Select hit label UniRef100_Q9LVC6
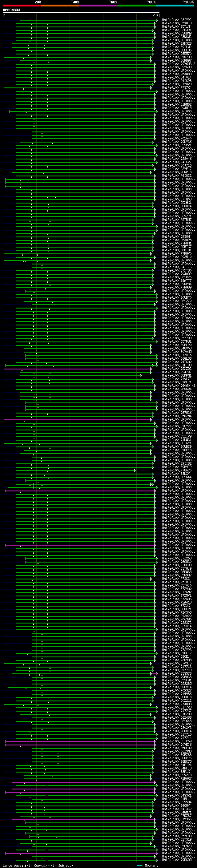This screenshot has width=197, height=868. (177, 142)
